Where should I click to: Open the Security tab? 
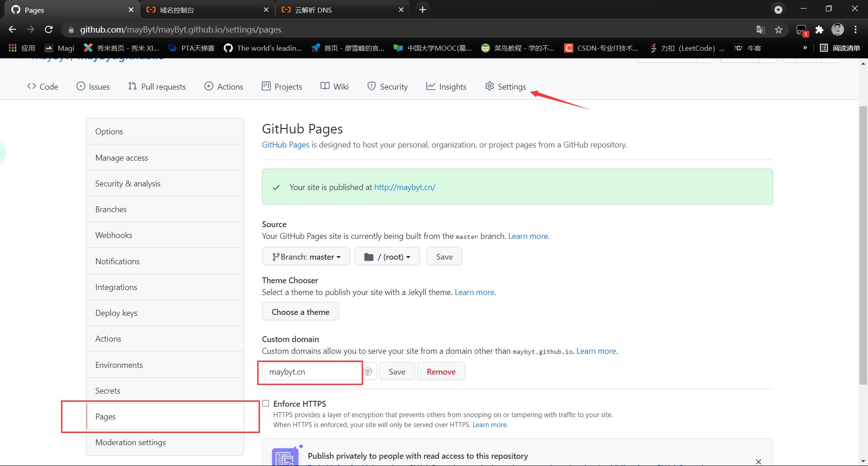tap(387, 86)
